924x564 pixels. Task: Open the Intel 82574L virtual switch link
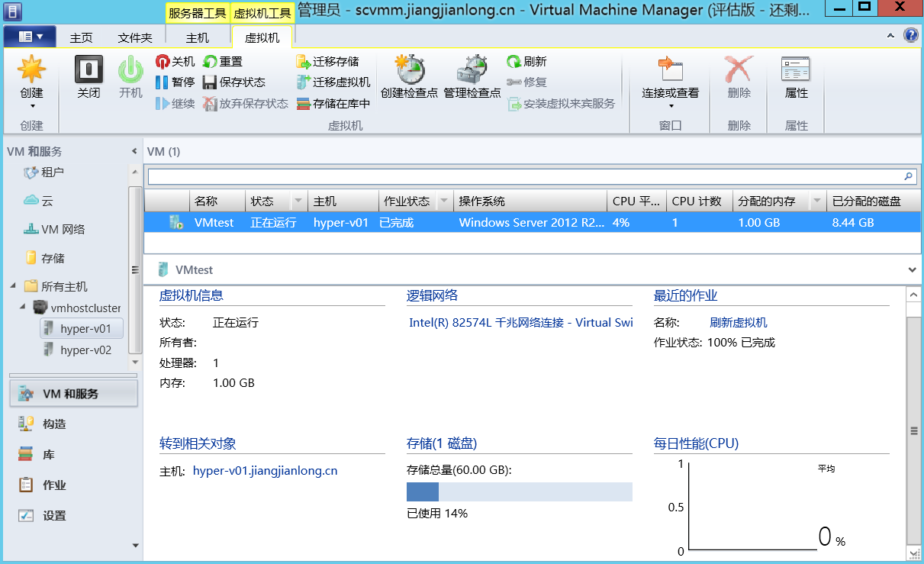tap(521, 322)
